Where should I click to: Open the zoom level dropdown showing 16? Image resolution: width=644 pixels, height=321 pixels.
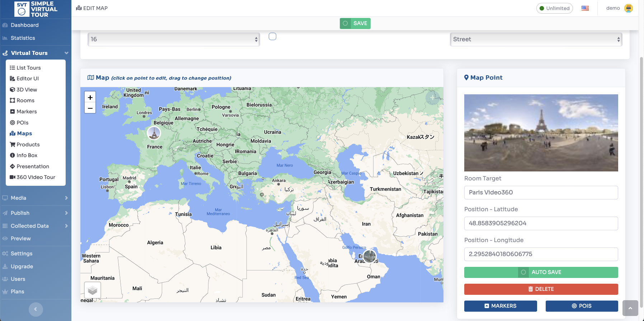(x=174, y=39)
